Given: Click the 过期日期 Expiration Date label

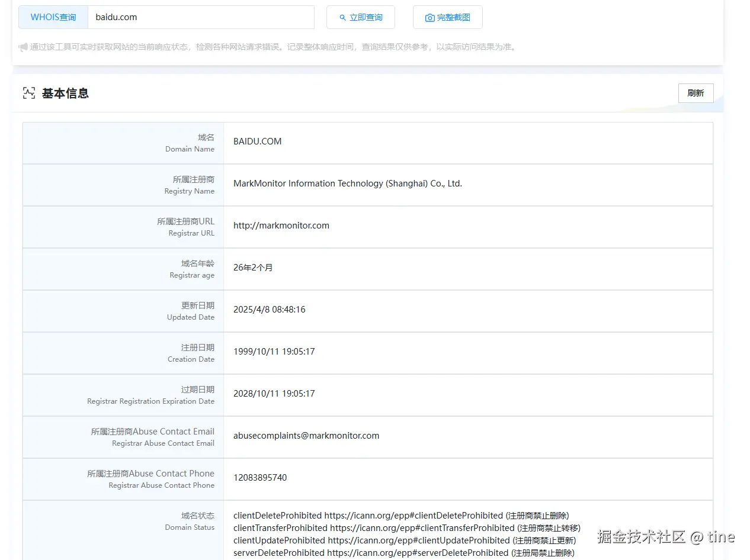Looking at the screenshot, I should click(x=151, y=395).
